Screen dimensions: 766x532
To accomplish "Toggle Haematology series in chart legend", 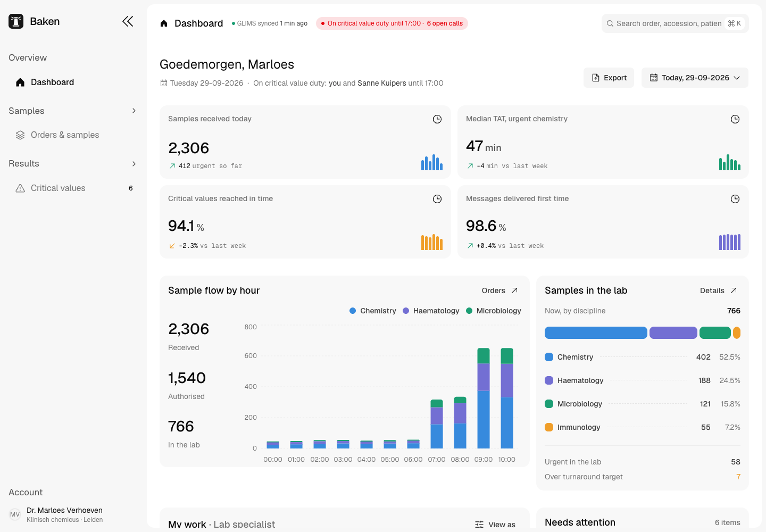I will click(x=431, y=311).
